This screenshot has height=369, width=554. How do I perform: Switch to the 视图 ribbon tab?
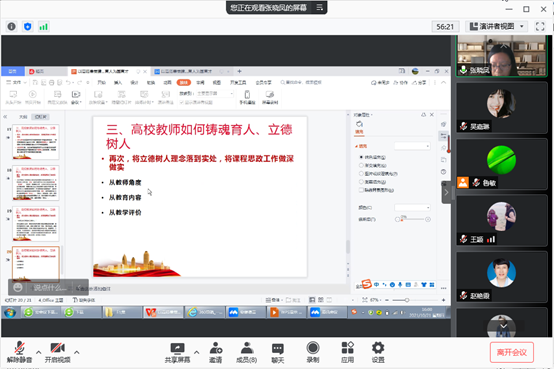pyautogui.click(x=217, y=82)
